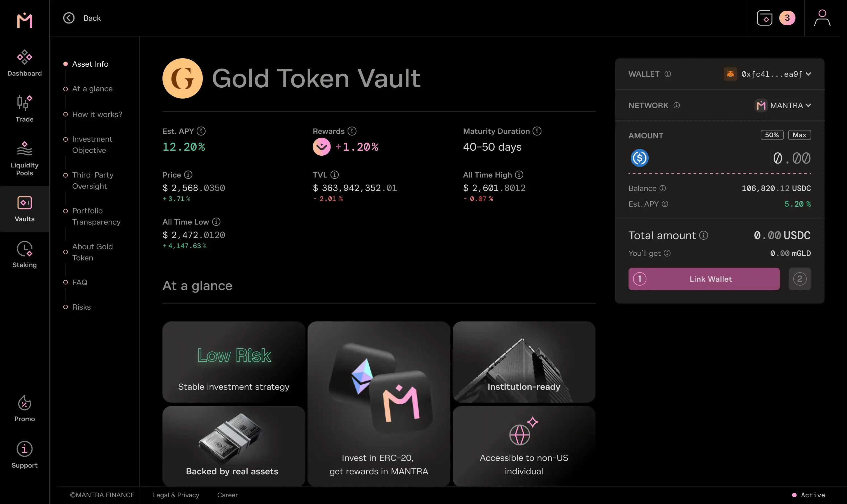
Task: Open the Dashboard sidebar icon
Action: 24,57
